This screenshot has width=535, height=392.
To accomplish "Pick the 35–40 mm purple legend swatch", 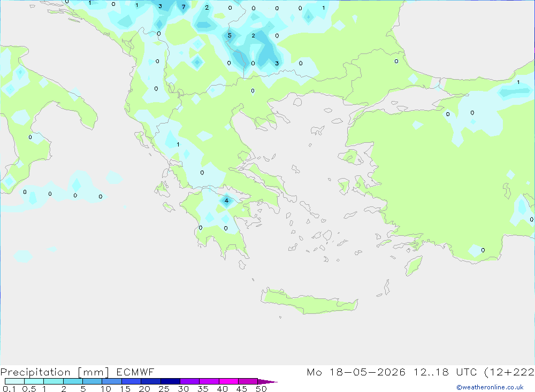I will pyautogui.click(x=209, y=381).
